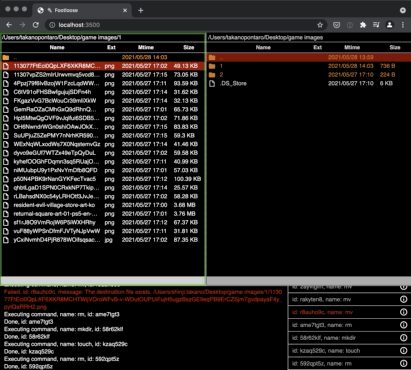Reload the localhost page

[x=36, y=25]
